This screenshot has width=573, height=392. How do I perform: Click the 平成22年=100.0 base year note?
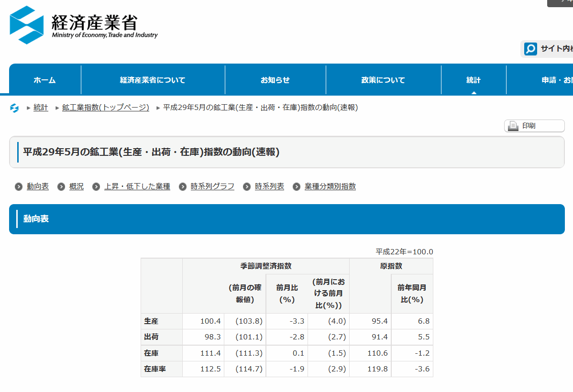point(404,252)
